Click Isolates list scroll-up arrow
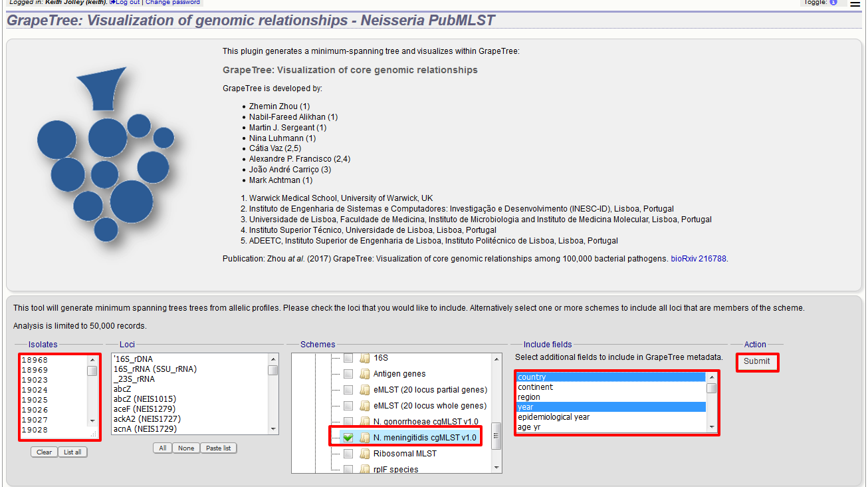 [x=92, y=360]
